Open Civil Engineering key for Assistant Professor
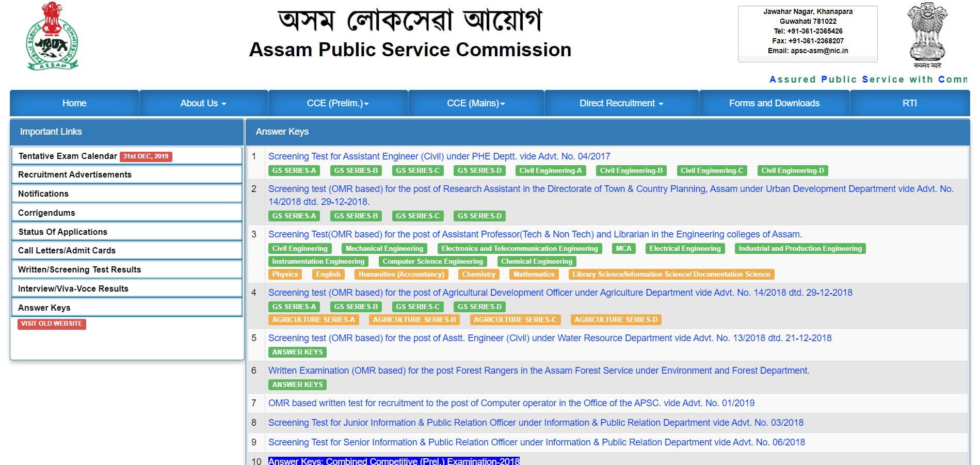 300,248
